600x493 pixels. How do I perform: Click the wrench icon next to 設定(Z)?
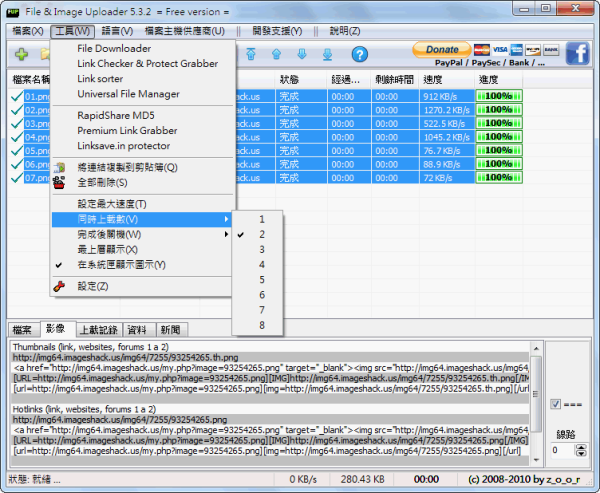click(59, 286)
